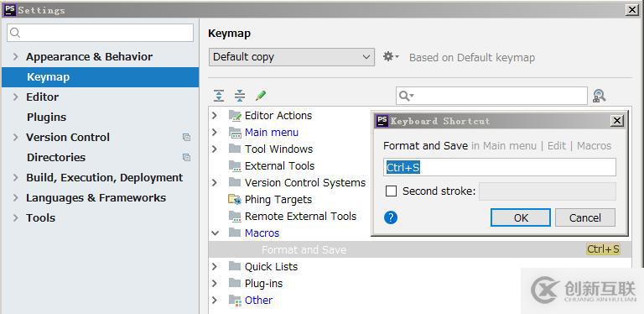Image resolution: width=644 pixels, height=314 pixels.
Task: Click the Macros folder icon
Action: click(235, 233)
